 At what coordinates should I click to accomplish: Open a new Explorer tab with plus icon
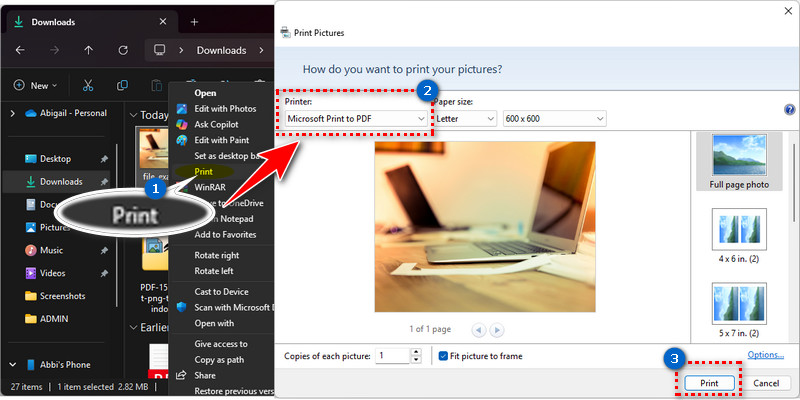194,22
